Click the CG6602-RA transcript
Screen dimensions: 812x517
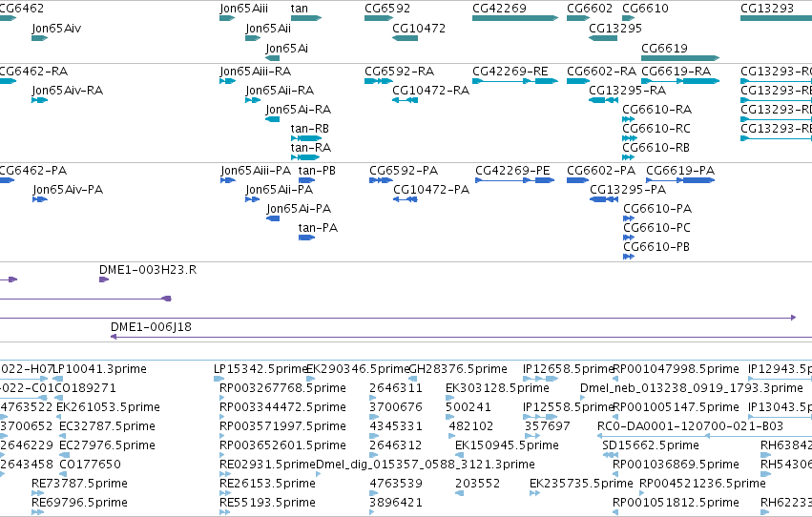(578, 81)
